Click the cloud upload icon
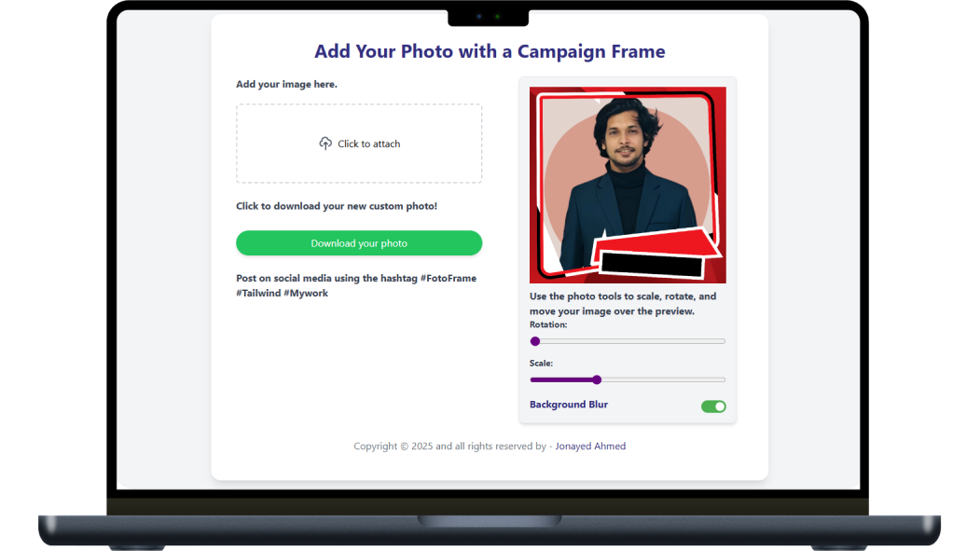Viewport: 980px width, 551px height. tap(325, 144)
